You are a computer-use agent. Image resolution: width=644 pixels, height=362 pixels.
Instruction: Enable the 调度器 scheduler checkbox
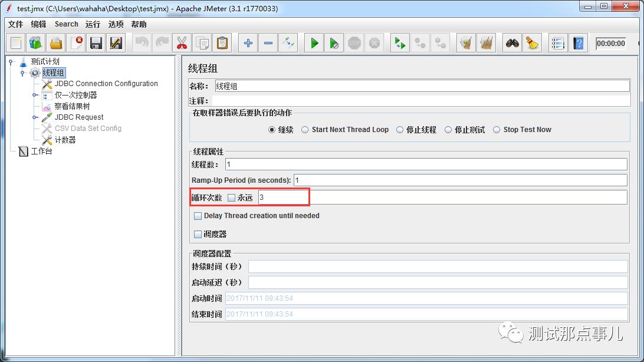198,234
